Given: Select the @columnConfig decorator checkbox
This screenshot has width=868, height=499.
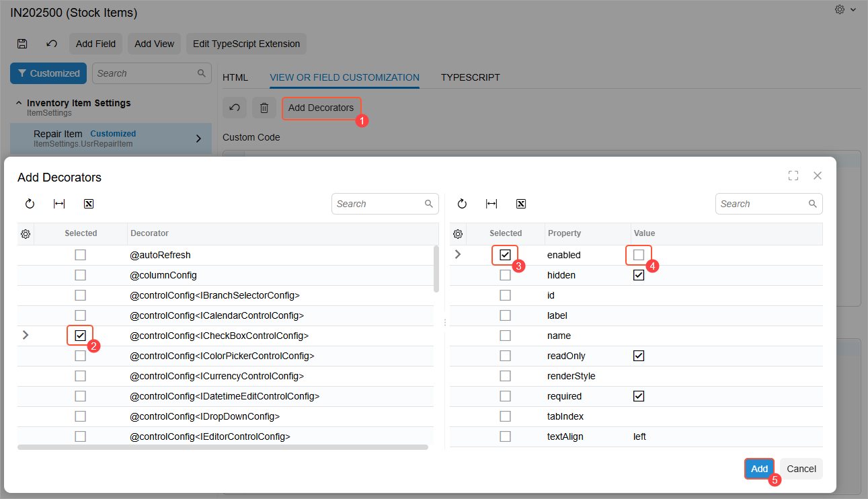Looking at the screenshot, I should pyautogui.click(x=81, y=275).
